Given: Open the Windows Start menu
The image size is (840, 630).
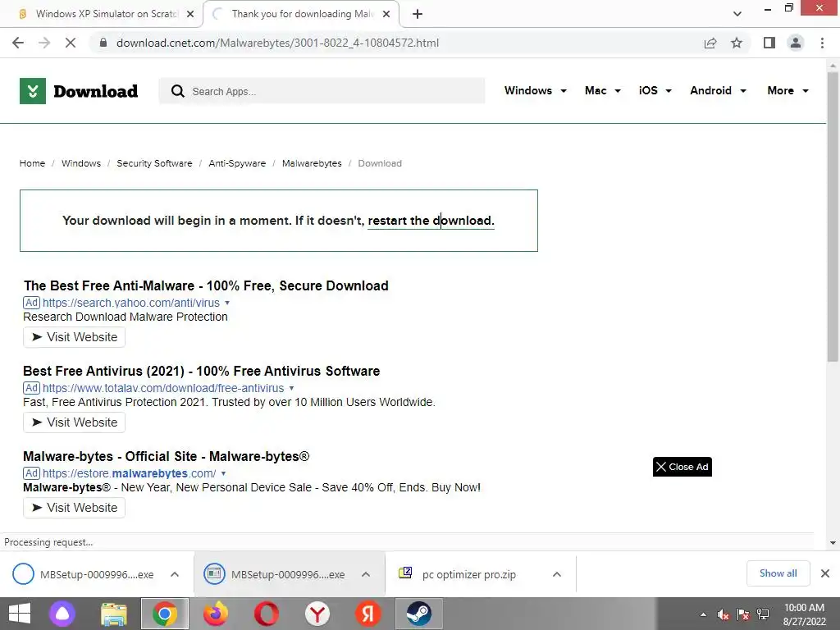Looking at the screenshot, I should tap(20, 614).
